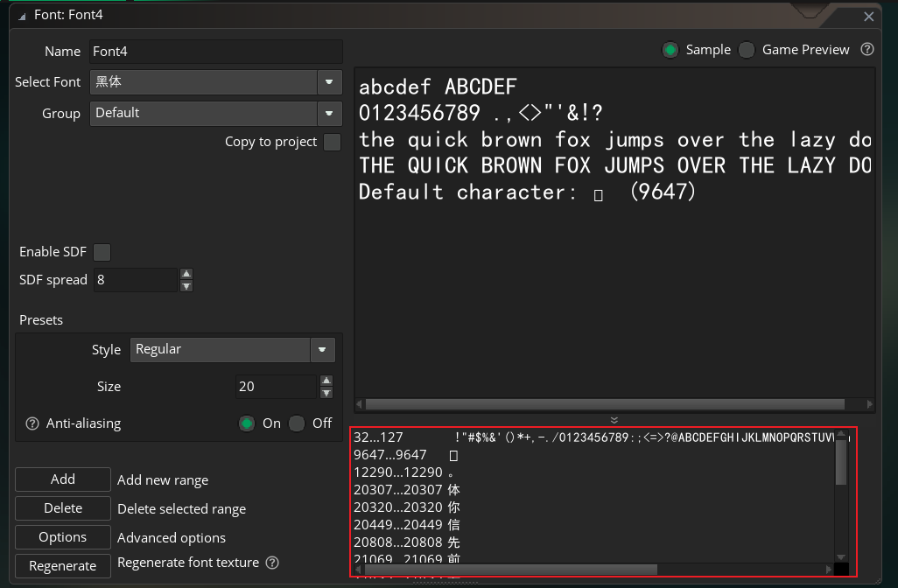Viewport: 898px width, 588px height.
Task: Click the Regenerate button
Action: [x=63, y=566]
